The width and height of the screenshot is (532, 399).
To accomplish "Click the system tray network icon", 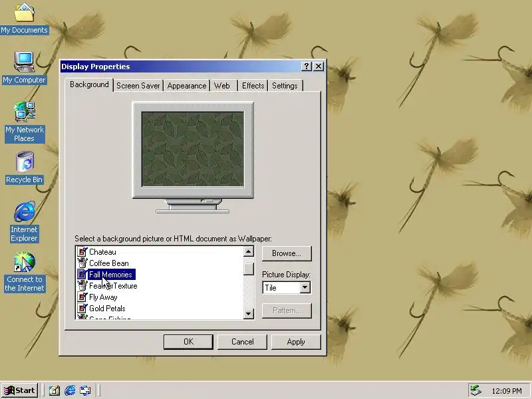I will pos(475,390).
